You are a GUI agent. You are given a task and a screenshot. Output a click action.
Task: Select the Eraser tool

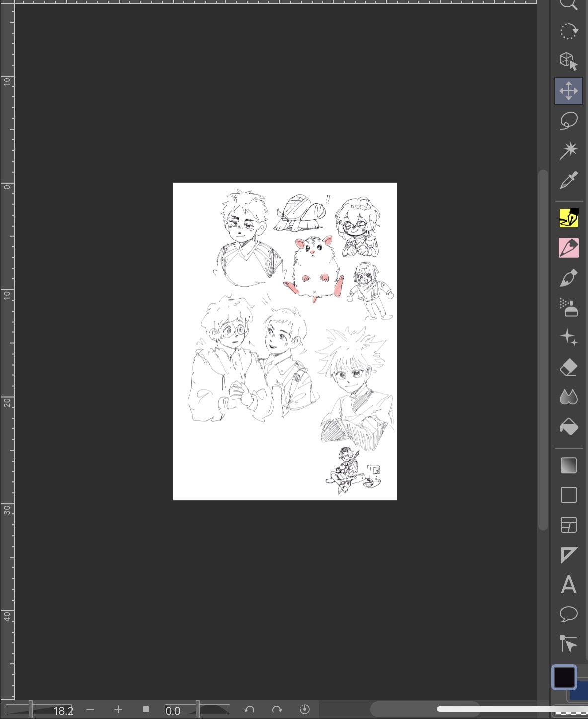pos(569,367)
